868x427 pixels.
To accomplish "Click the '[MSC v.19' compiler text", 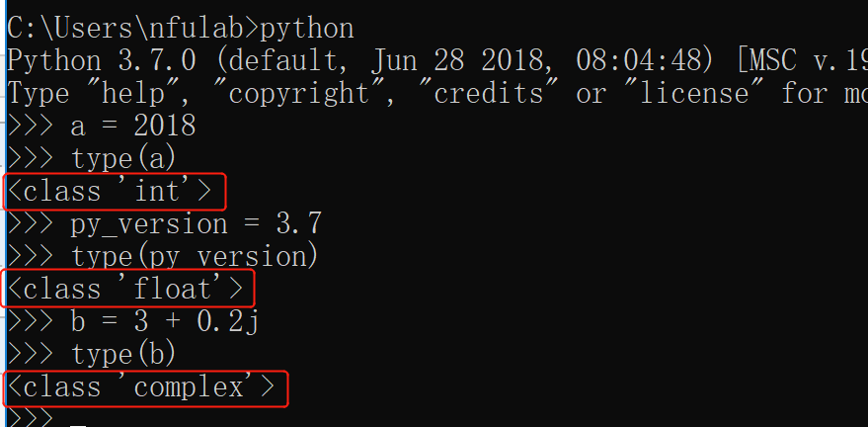I will click(x=801, y=61).
